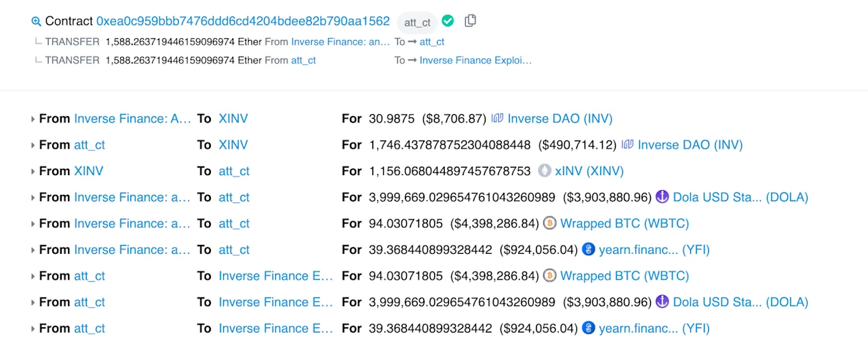Open att_ct sender link in second TRANSFER line
Viewport: 868px width, 357px height.
tap(303, 60)
